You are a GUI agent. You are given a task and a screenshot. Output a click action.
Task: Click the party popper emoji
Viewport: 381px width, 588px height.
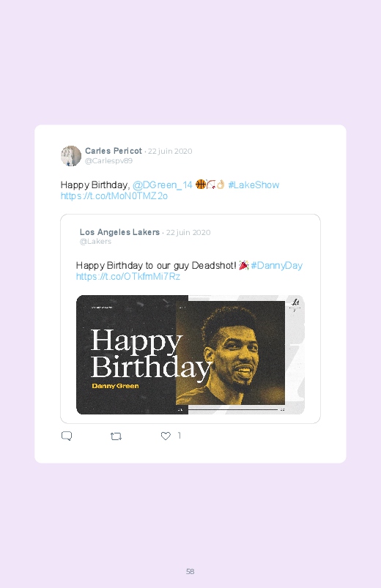pos(244,265)
